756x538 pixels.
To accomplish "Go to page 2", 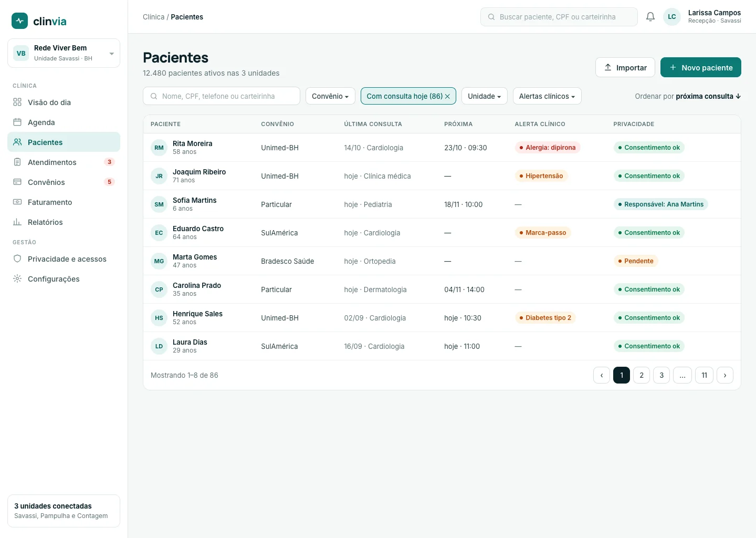I will point(642,375).
